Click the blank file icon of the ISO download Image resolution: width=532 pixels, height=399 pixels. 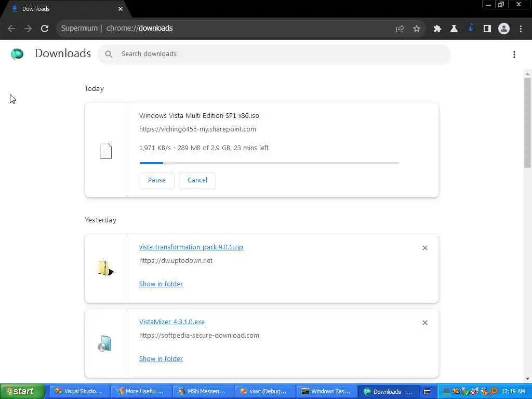[106, 151]
